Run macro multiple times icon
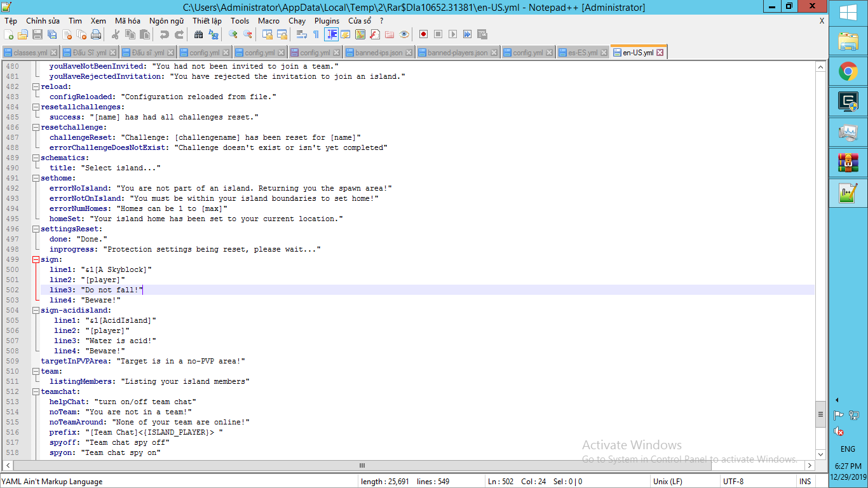 [x=467, y=34]
